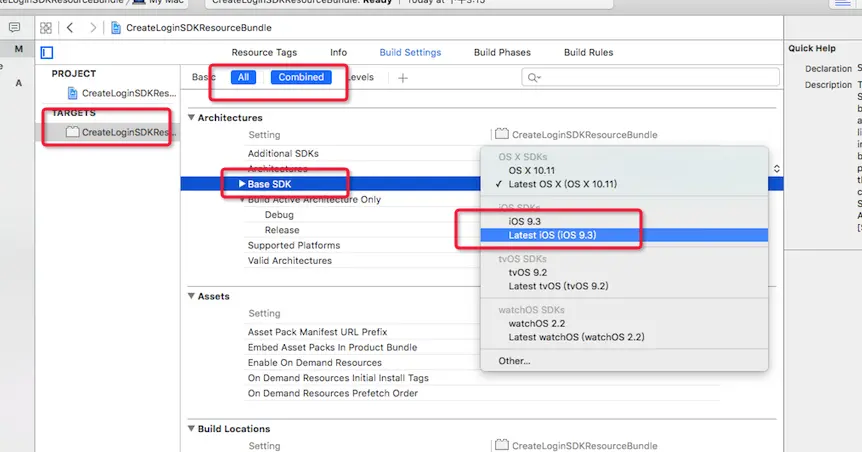Add a build setting with plus button
Image resolution: width=862 pixels, height=452 pixels.
coord(402,78)
